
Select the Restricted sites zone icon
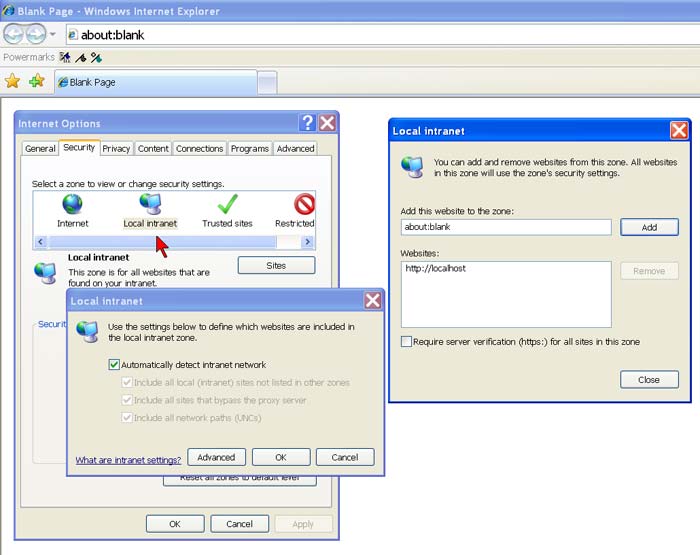304,204
